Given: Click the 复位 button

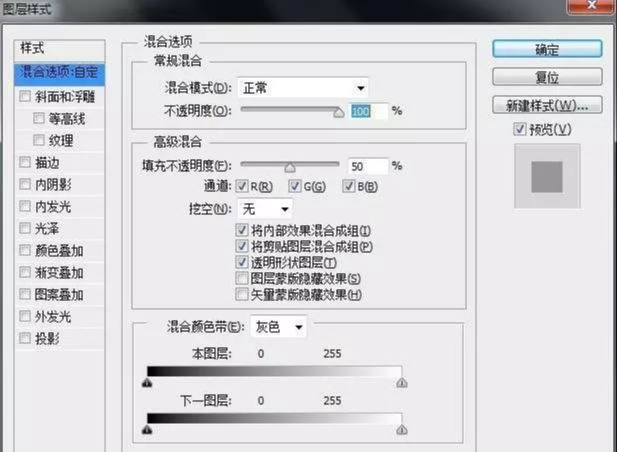Looking at the screenshot, I should pos(547,77).
